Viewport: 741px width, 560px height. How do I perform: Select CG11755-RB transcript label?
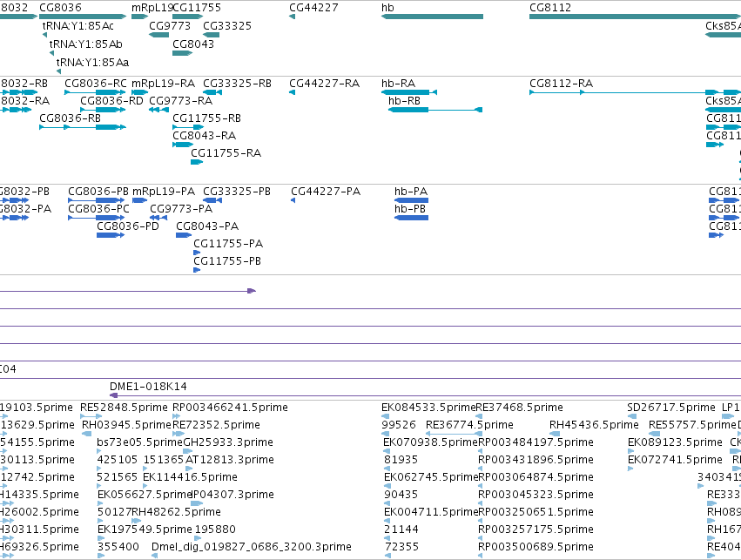(x=206, y=118)
